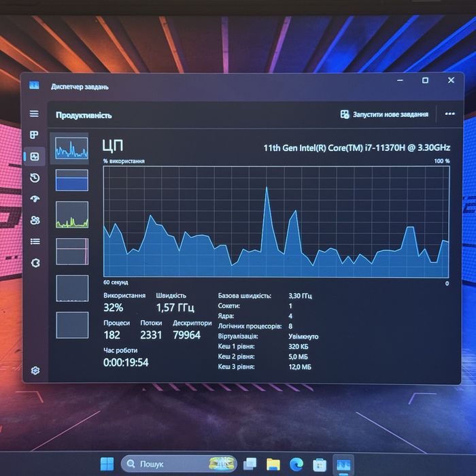Click the taskbar 'Пошук' search box
This screenshot has height=476, width=476.
(179, 464)
